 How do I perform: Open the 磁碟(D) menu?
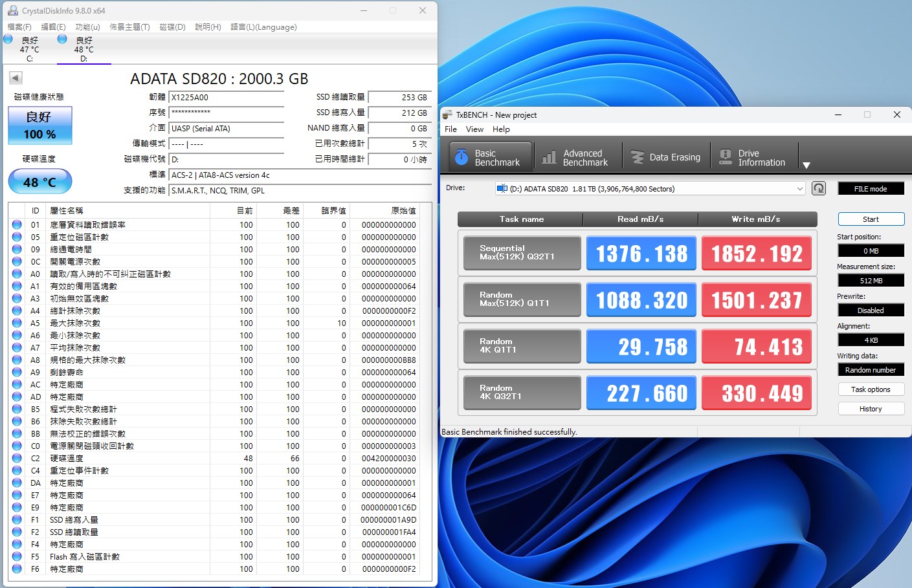(172, 27)
